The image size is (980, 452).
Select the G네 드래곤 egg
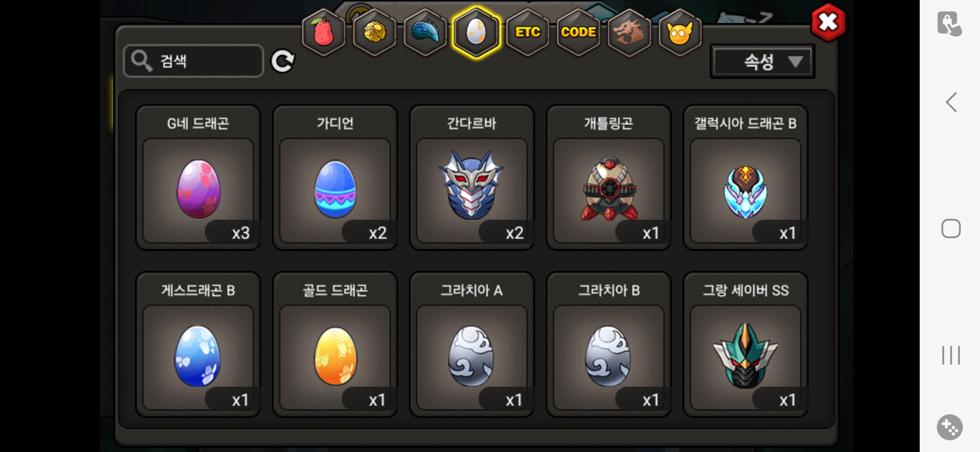point(198,177)
